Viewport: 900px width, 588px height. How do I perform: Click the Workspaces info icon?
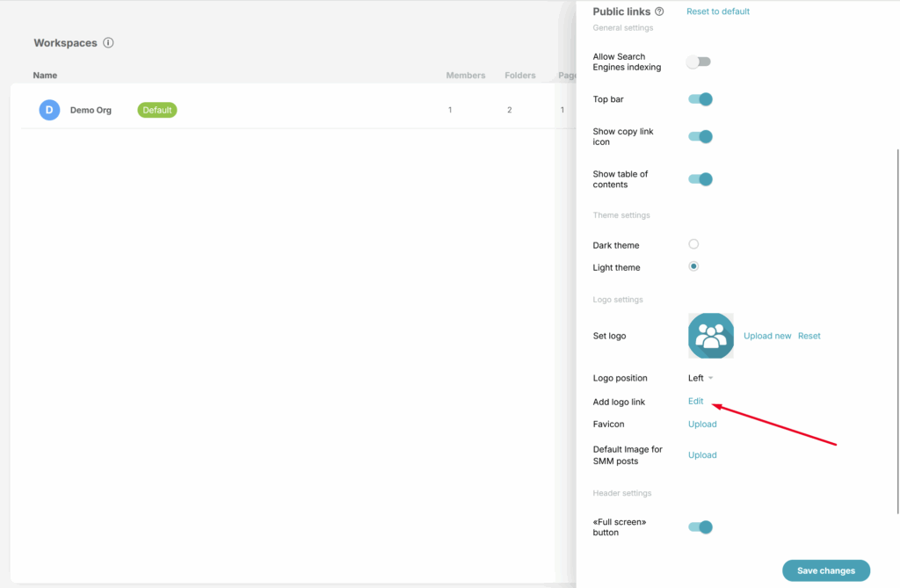(x=108, y=43)
